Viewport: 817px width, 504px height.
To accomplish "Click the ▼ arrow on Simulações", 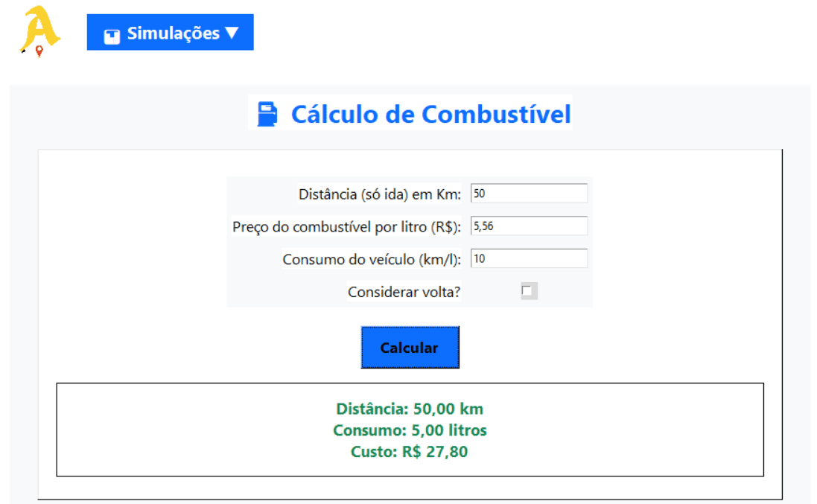I will point(233,32).
